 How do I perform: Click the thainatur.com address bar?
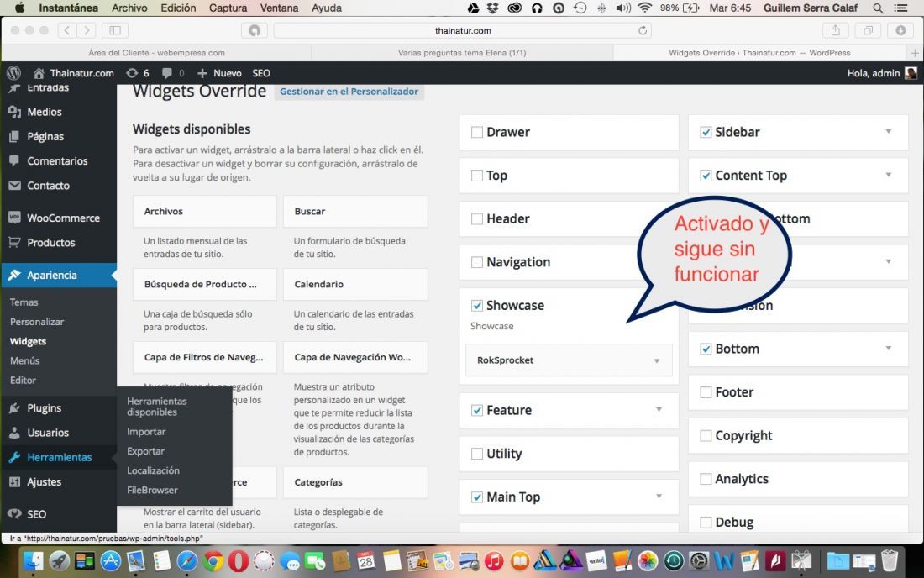click(x=463, y=30)
